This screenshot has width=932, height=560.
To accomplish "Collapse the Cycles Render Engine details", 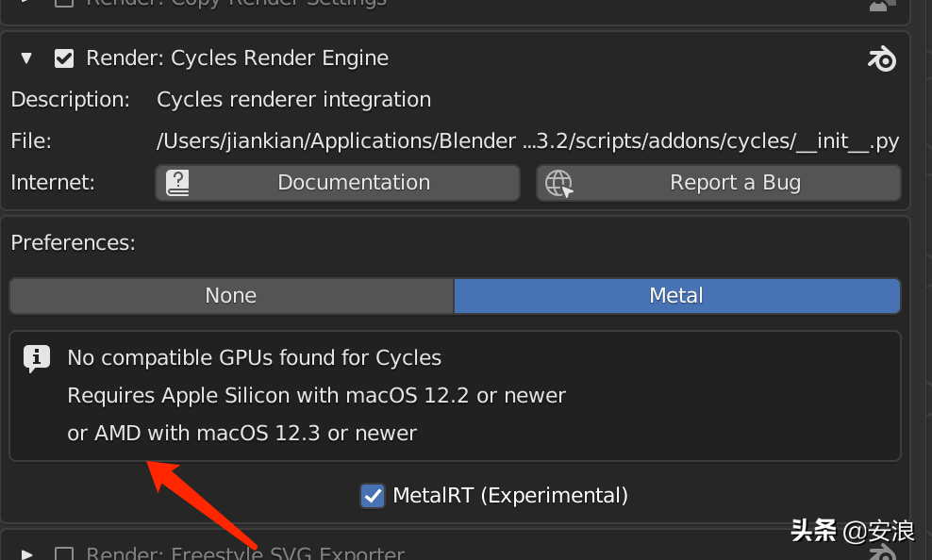I will tap(26, 58).
